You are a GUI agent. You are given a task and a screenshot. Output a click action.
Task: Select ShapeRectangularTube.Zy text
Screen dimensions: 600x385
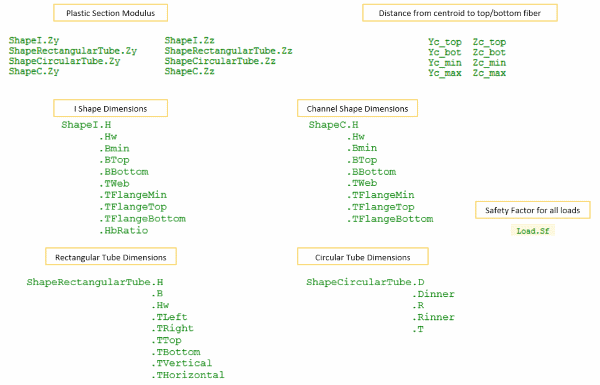(73, 51)
